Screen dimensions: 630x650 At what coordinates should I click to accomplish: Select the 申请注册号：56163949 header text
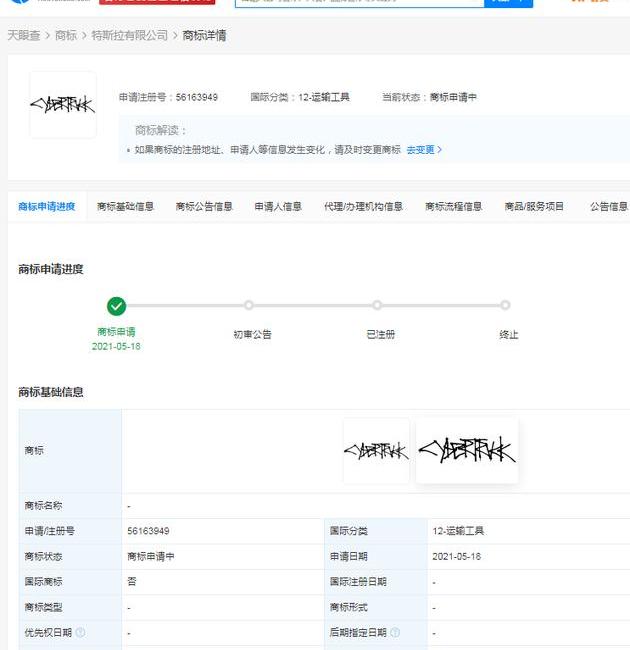[x=168, y=97]
